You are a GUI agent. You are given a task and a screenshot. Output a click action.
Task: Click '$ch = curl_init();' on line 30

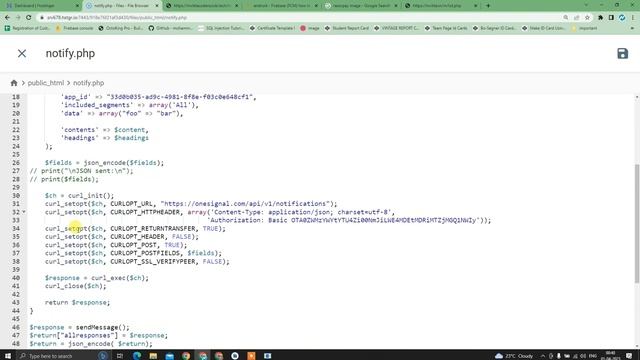[x=80, y=196]
